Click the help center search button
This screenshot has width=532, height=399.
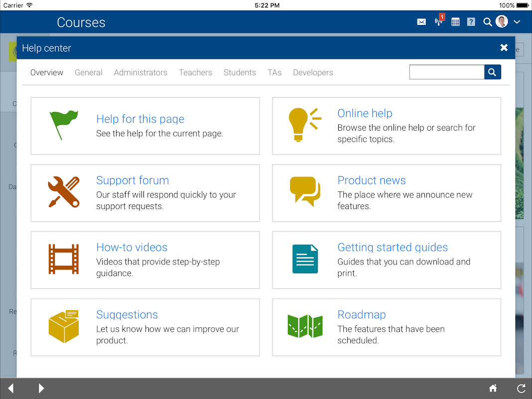(x=493, y=72)
